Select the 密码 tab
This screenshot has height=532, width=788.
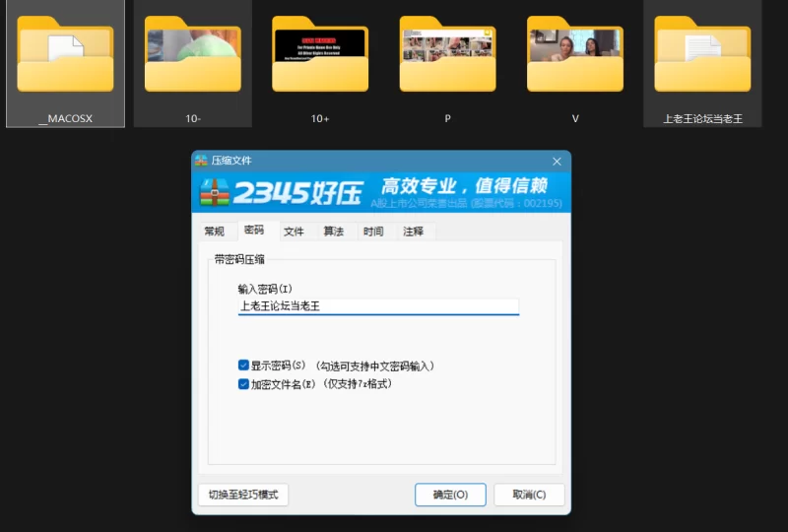(x=254, y=231)
